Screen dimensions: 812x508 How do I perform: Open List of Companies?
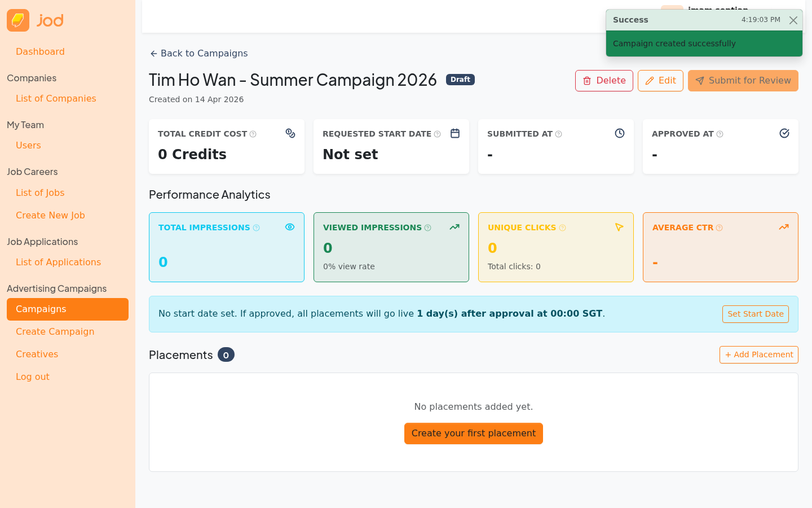pos(56,99)
